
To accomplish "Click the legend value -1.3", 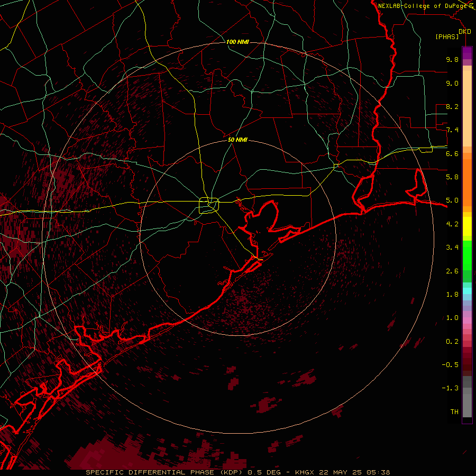I will pyautogui.click(x=450, y=388).
